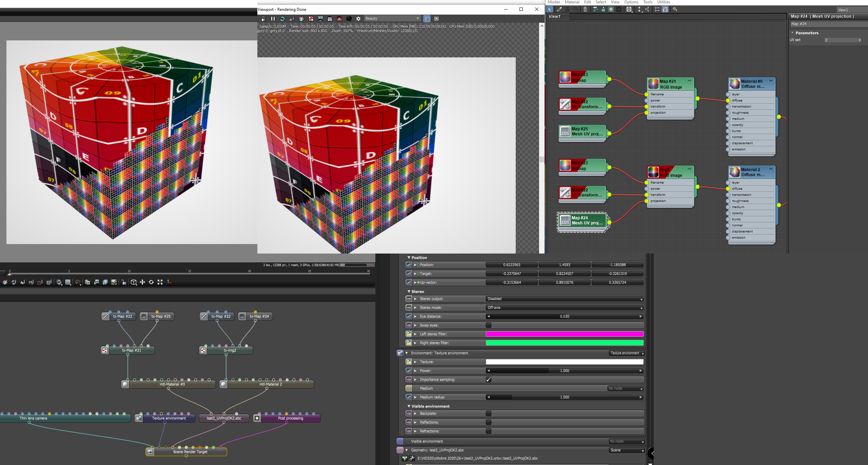Select the eyedropper tool in material editor
Image resolution: width=868 pixels, height=465 pixels.
[x=559, y=10]
